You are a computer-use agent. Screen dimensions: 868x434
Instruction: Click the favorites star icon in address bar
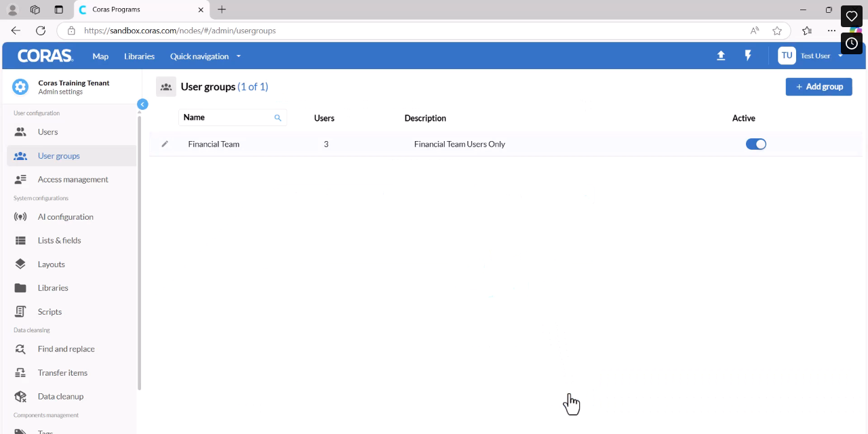777,31
